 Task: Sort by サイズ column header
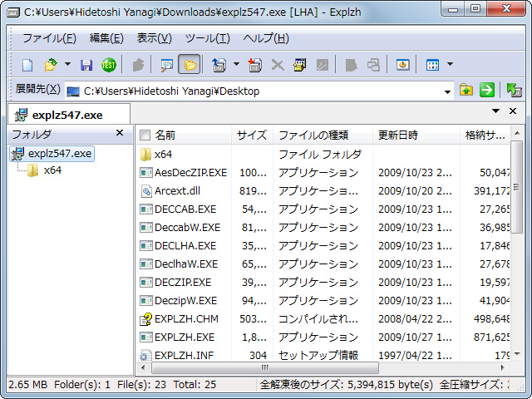[252, 135]
